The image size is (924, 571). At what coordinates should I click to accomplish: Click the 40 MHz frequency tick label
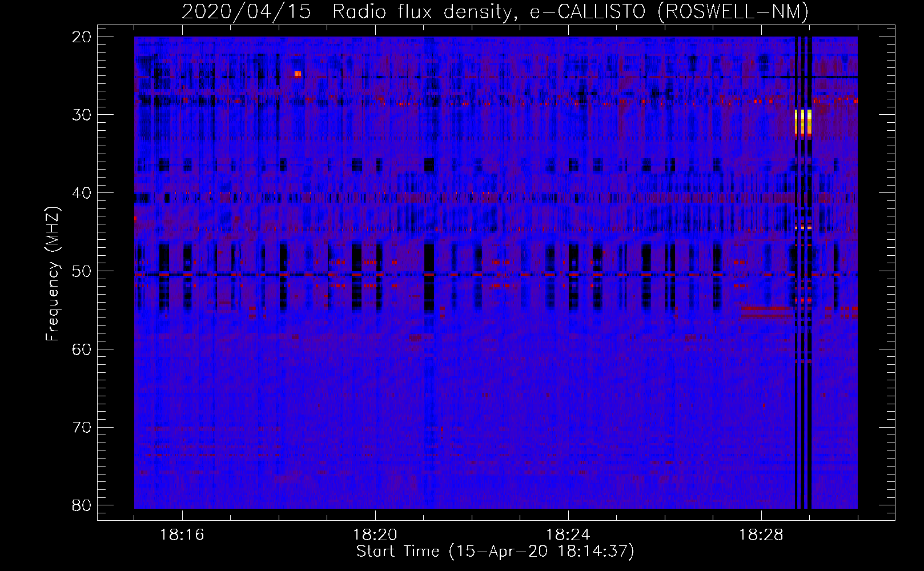click(82, 193)
